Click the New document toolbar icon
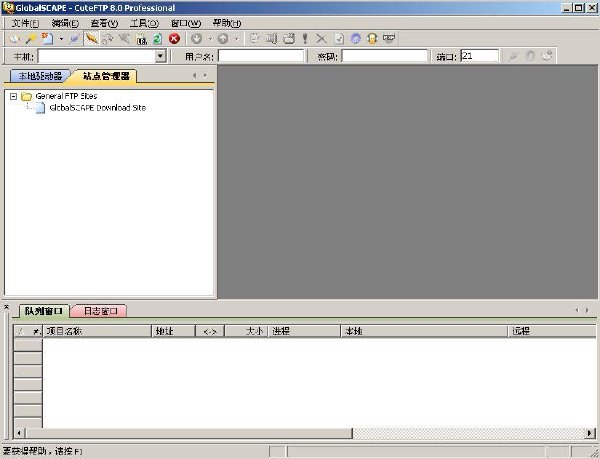Viewport: 600px width, 459px height. 47,39
